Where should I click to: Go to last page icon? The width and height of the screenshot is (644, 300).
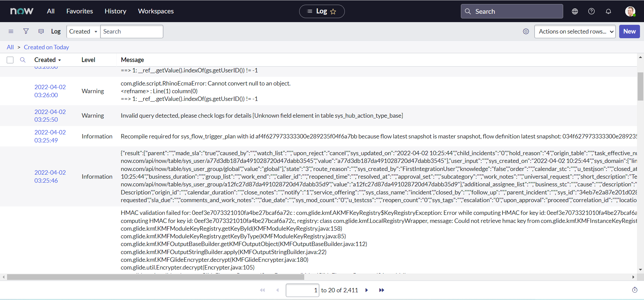pos(381,290)
